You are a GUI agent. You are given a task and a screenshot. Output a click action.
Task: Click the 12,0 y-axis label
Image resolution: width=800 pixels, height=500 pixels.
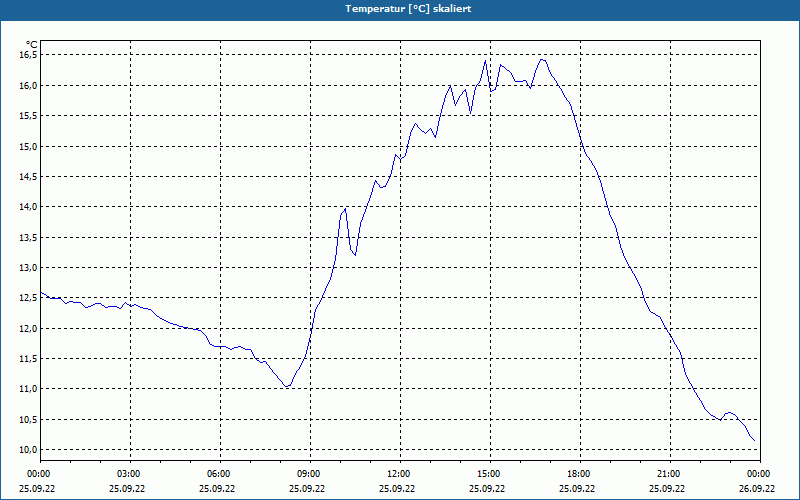29,329
